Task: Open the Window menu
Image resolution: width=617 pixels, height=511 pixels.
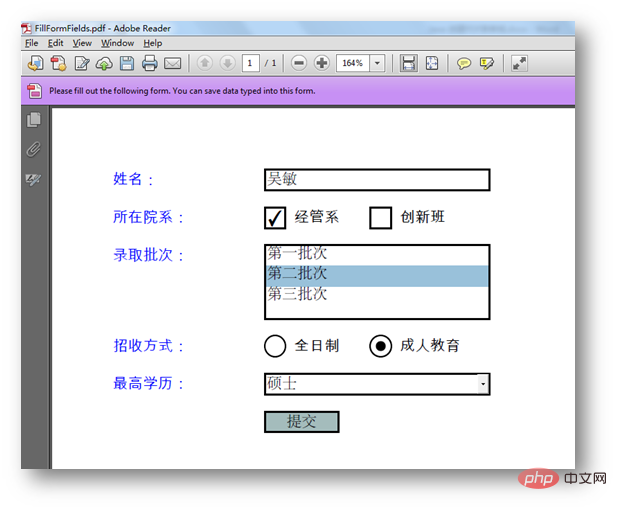Action: [117, 43]
